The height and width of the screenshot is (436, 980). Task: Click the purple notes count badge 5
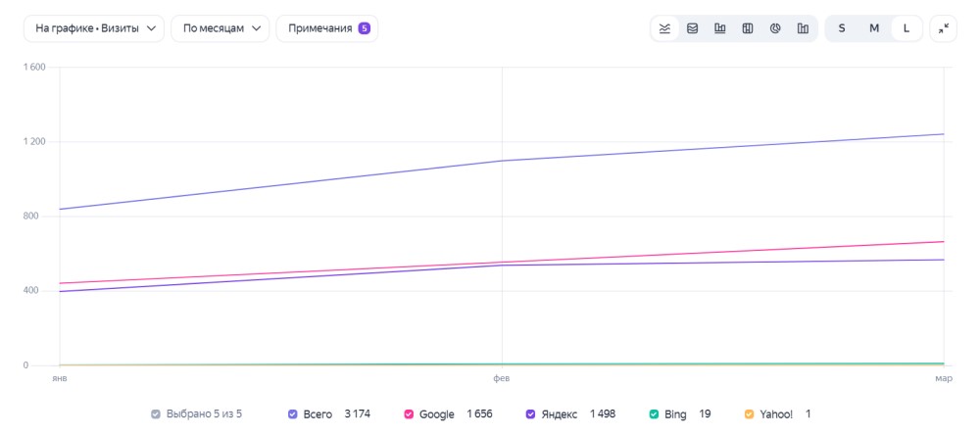[x=365, y=28]
